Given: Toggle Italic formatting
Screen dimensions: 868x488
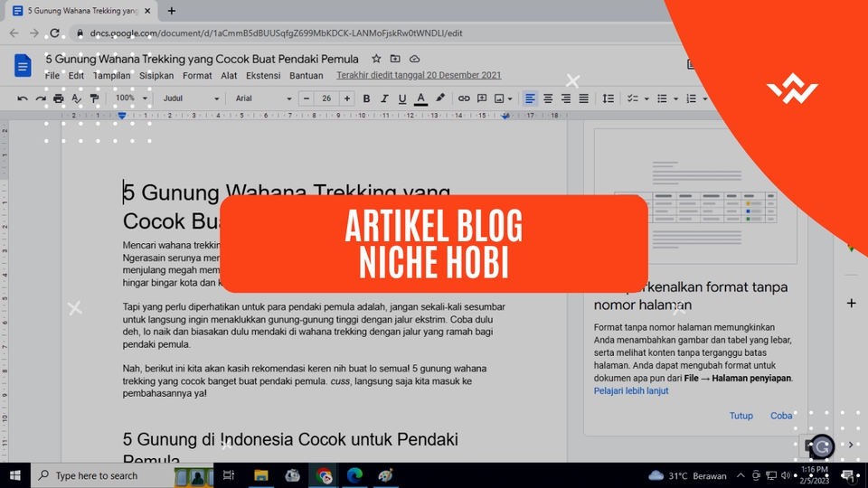Looking at the screenshot, I should (x=384, y=99).
